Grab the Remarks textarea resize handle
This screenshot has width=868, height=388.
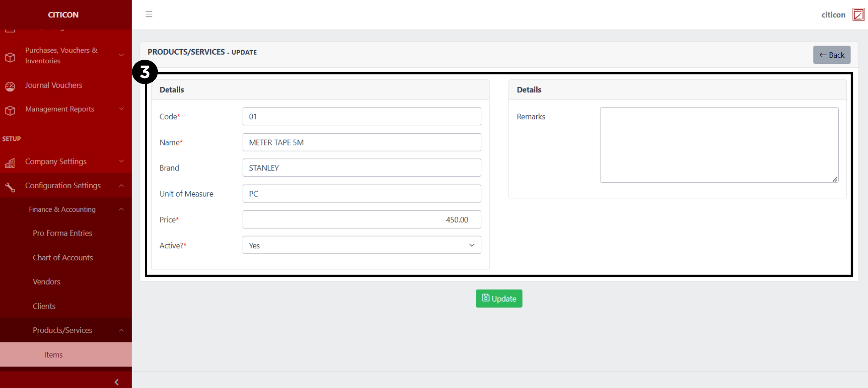(x=835, y=180)
